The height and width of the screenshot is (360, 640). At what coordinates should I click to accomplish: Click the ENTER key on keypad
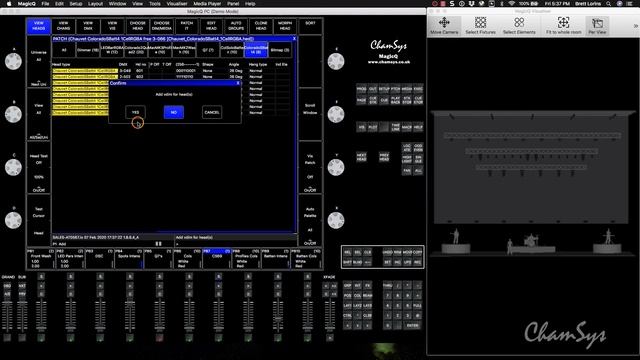pyautogui.click(x=412, y=325)
